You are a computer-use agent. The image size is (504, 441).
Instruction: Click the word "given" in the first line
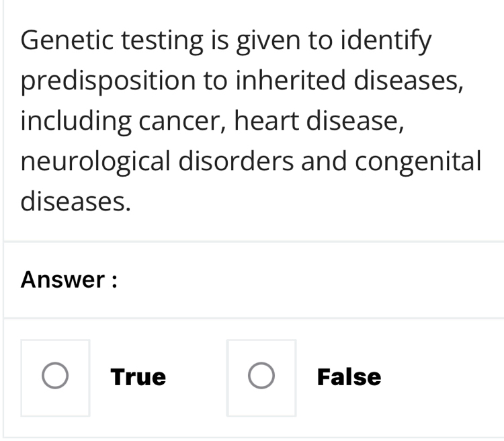262,42
